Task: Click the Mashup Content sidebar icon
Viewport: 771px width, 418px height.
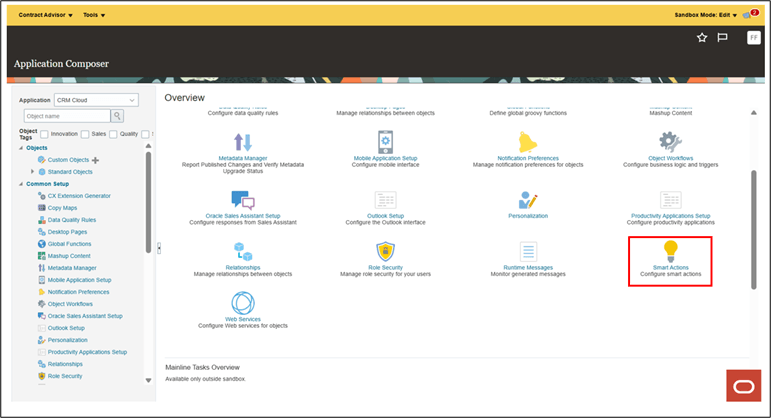Action: (42, 256)
